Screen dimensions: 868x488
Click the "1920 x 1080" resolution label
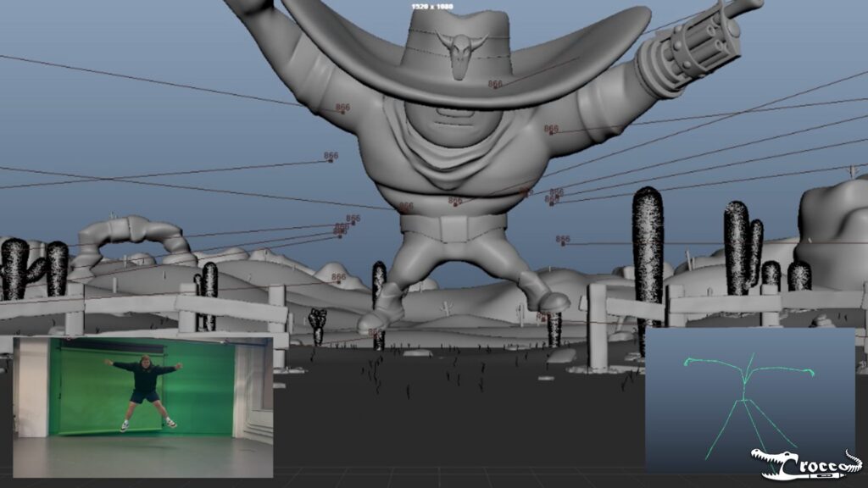click(432, 7)
